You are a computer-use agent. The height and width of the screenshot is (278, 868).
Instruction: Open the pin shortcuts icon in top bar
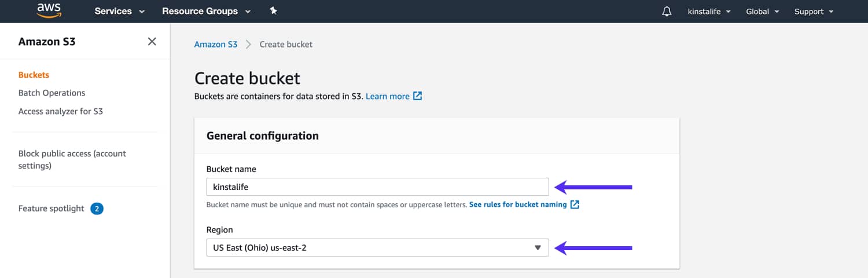(x=273, y=11)
